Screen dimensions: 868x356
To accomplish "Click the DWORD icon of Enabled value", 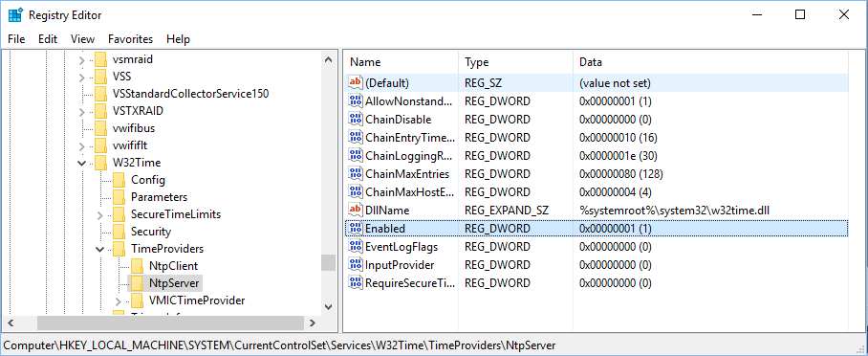I will 355,229.
